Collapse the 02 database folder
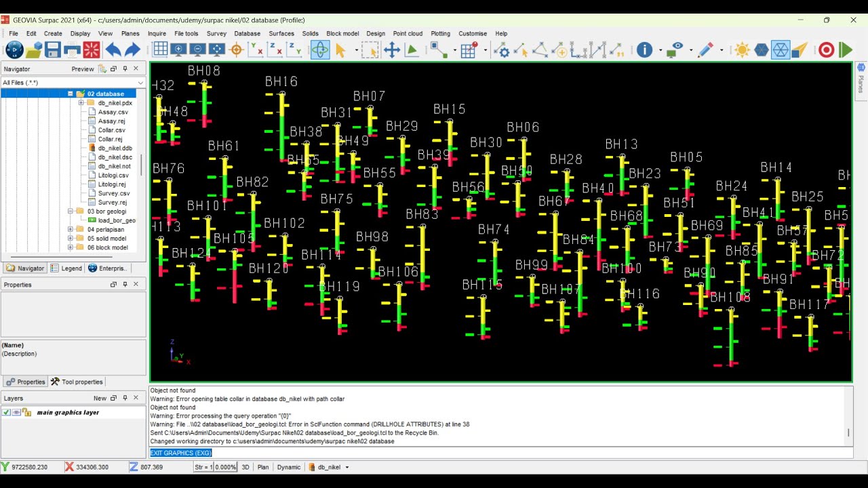Image resolution: width=868 pixels, height=488 pixels. coord(70,94)
